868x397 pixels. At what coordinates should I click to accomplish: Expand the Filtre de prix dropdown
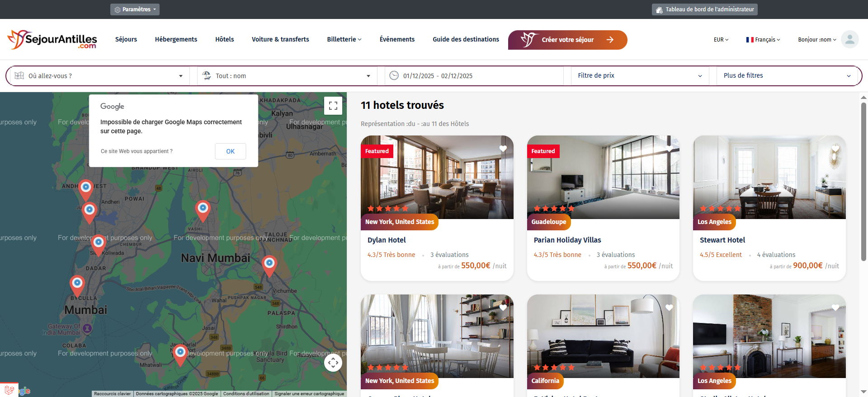[x=640, y=75]
